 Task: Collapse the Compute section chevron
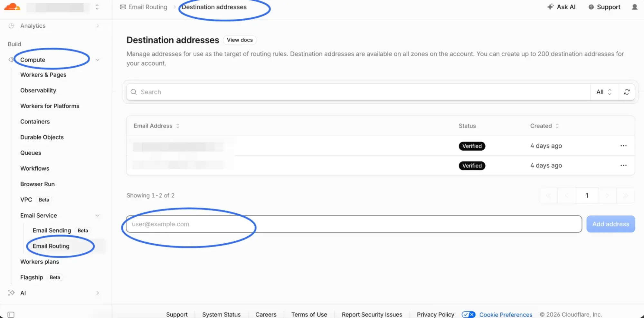[98, 60]
